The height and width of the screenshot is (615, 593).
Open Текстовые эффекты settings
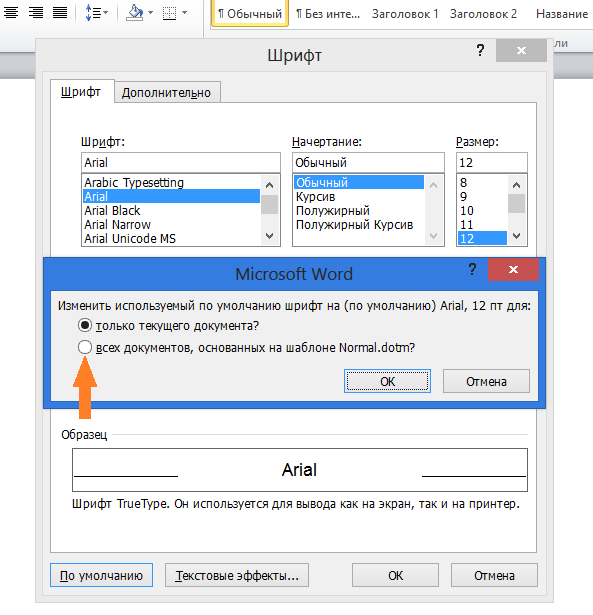(x=237, y=575)
